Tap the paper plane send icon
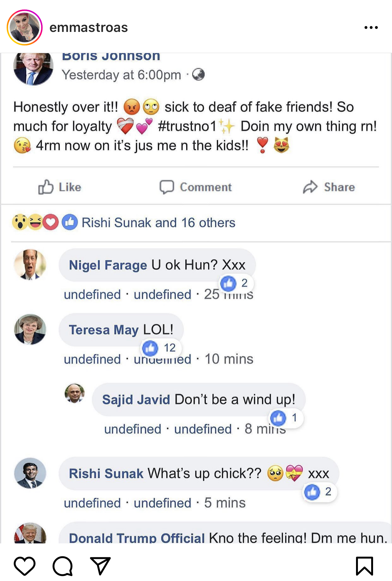The image size is (392, 581). click(100, 566)
